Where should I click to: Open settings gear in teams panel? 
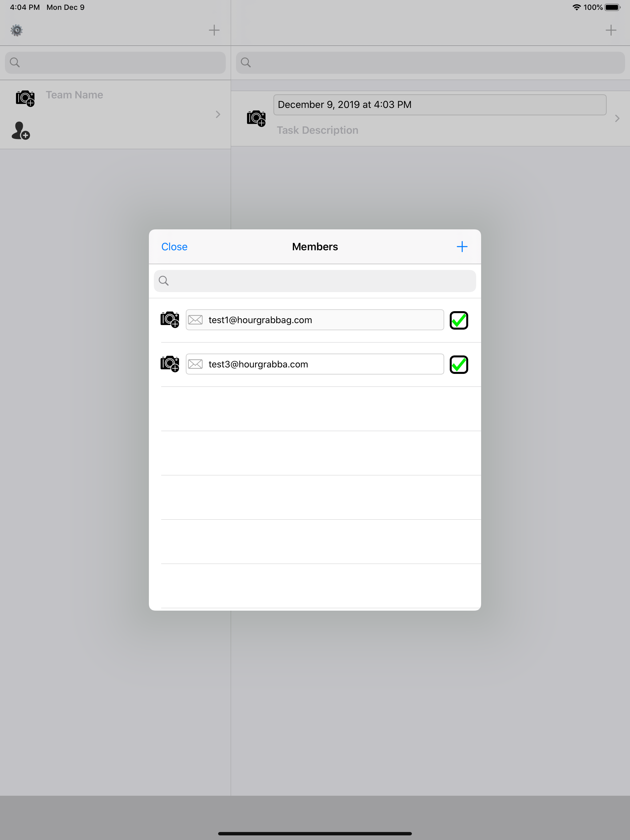(x=17, y=30)
